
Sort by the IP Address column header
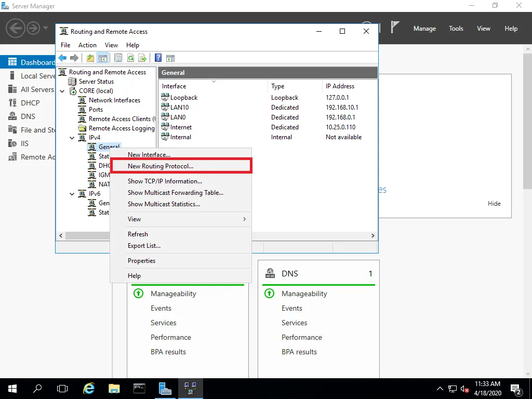(x=349, y=86)
